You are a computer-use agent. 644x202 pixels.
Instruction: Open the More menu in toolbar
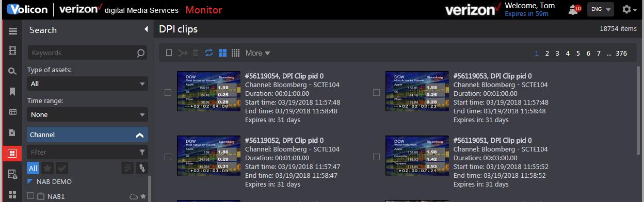[x=257, y=53]
